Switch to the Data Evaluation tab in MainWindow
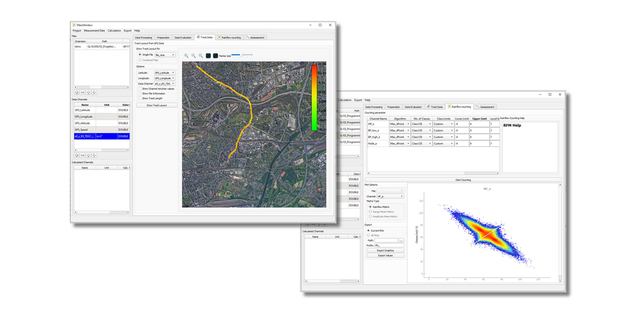The height and width of the screenshot is (321, 644). click(183, 37)
